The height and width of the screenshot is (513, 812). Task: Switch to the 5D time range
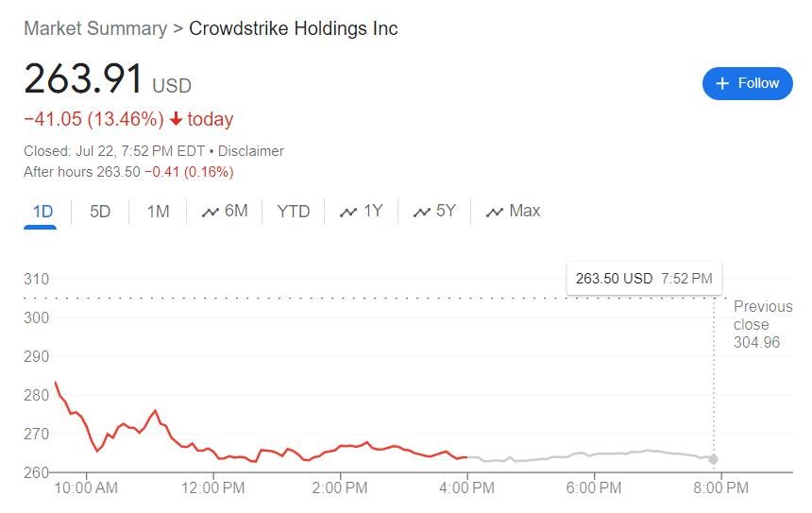(x=100, y=212)
